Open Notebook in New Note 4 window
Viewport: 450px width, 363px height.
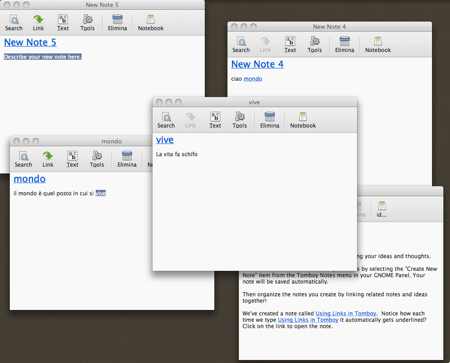click(378, 45)
